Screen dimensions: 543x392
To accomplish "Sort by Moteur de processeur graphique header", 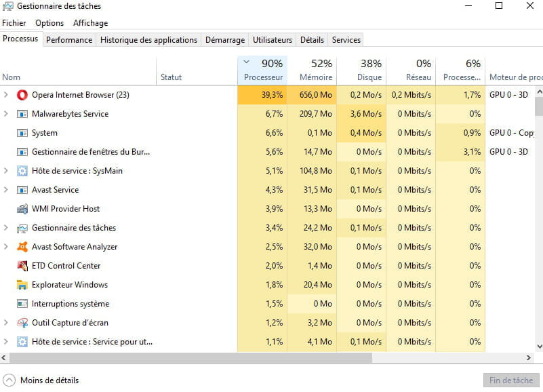I will [515, 71].
